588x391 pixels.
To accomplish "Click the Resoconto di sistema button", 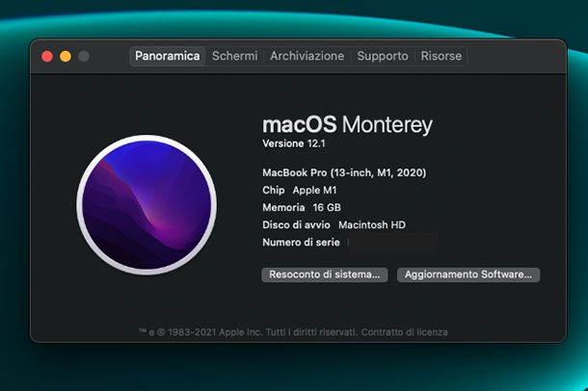I will coord(325,274).
